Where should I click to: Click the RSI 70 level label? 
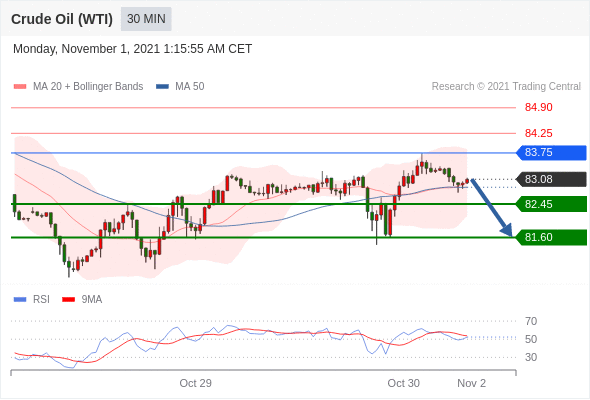pos(531,321)
